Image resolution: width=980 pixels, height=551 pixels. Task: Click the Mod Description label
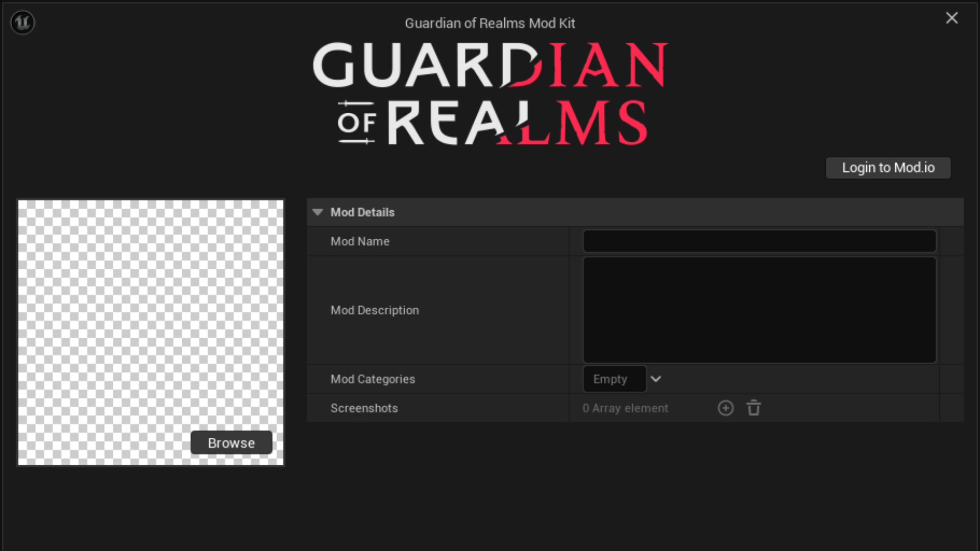375,310
